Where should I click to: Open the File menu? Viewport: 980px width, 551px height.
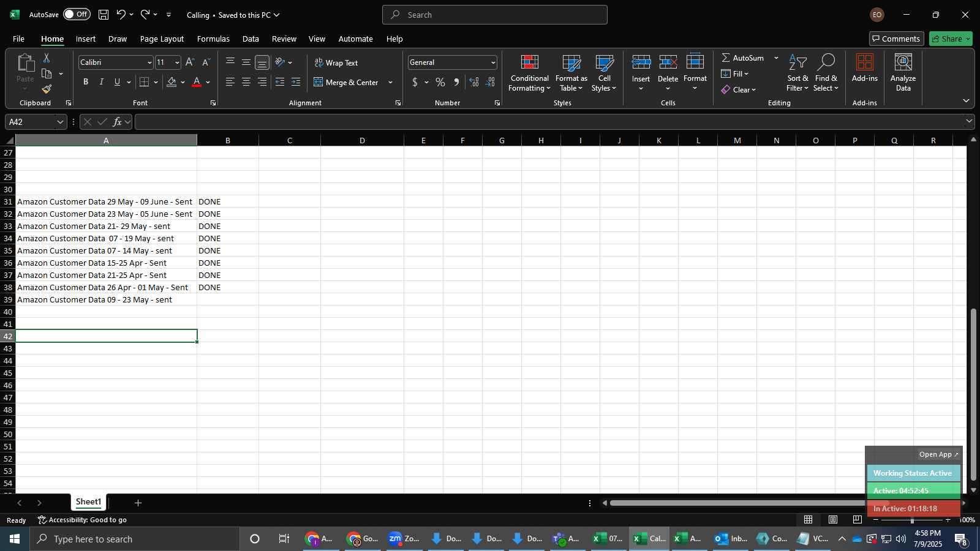(x=18, y=39)
